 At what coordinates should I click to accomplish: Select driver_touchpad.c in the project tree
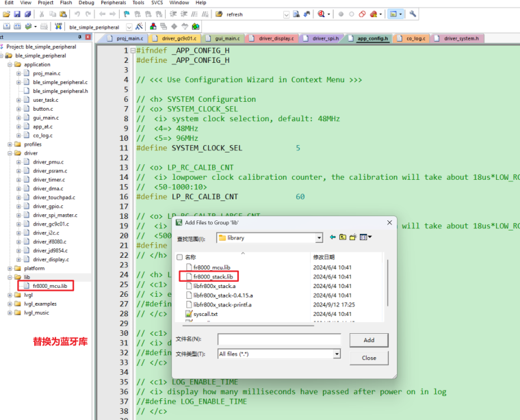[x=54, y=198]
